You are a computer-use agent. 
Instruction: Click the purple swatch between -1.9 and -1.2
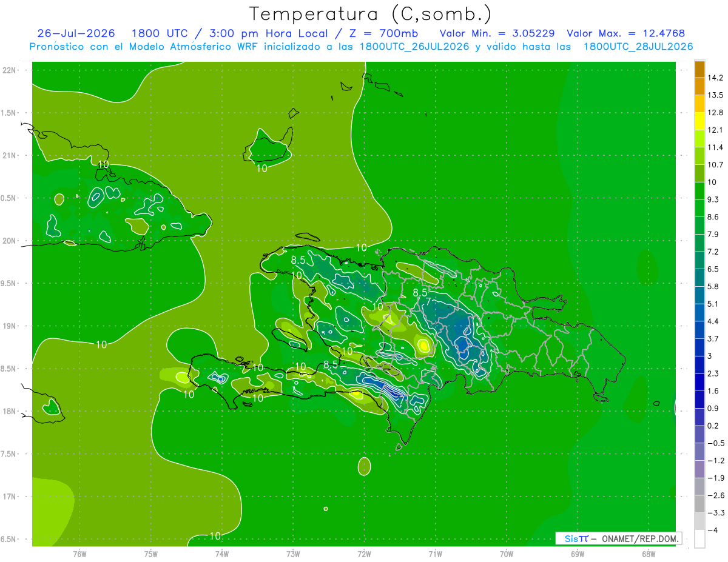tap(699, 469)
